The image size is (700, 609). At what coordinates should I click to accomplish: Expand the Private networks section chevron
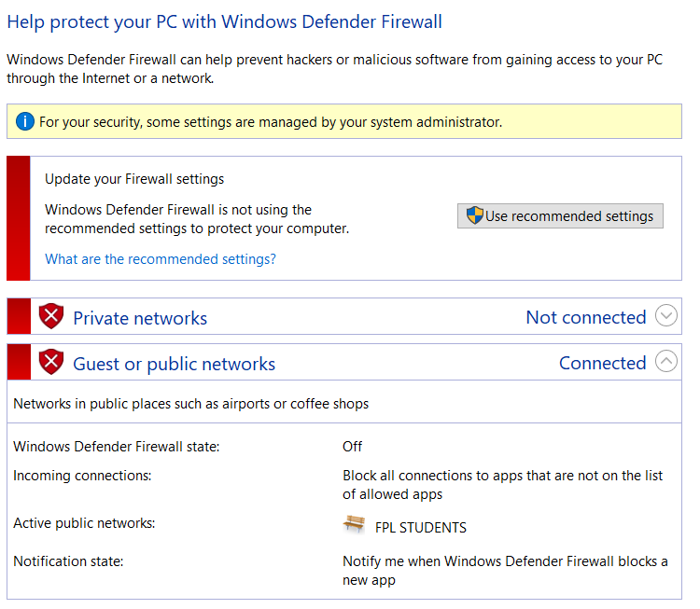pos(666,315)
